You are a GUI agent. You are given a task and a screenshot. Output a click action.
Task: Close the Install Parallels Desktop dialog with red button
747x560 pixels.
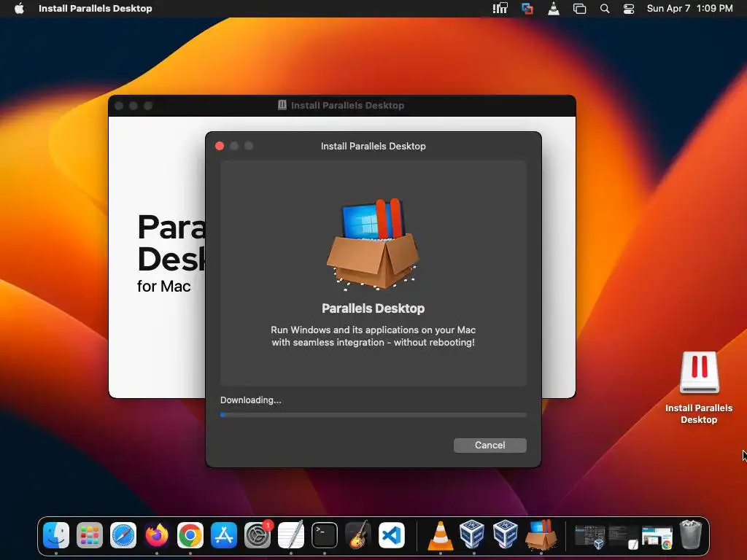click(220, 146)
